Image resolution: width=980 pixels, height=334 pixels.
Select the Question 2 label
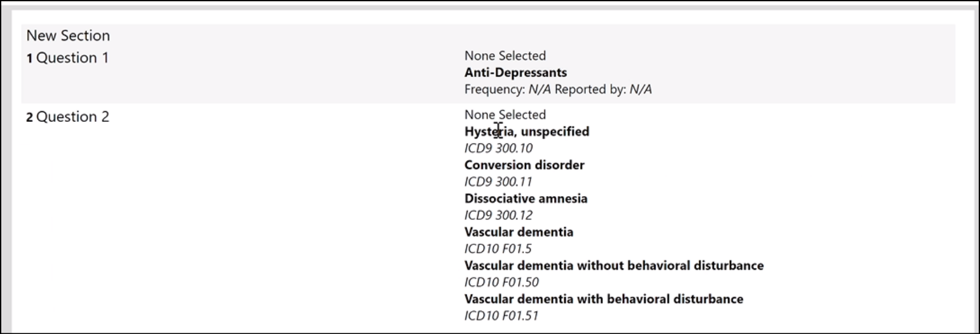[67, 117]
